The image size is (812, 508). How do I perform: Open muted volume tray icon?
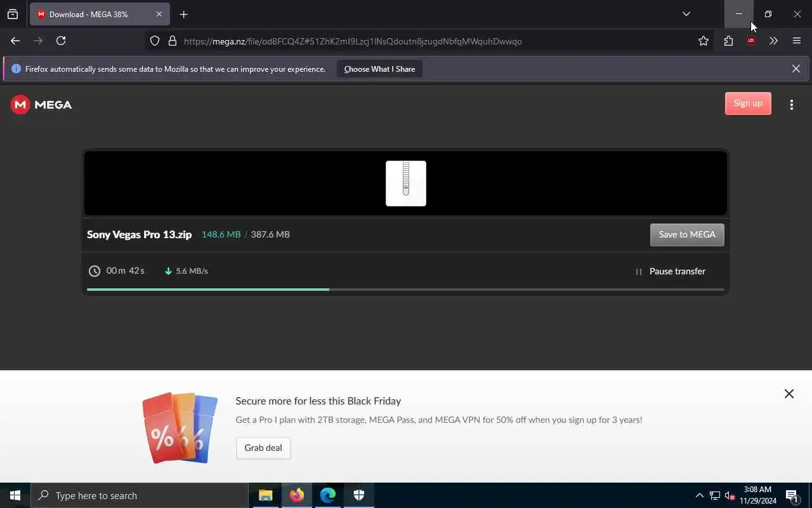pos(730,495)
